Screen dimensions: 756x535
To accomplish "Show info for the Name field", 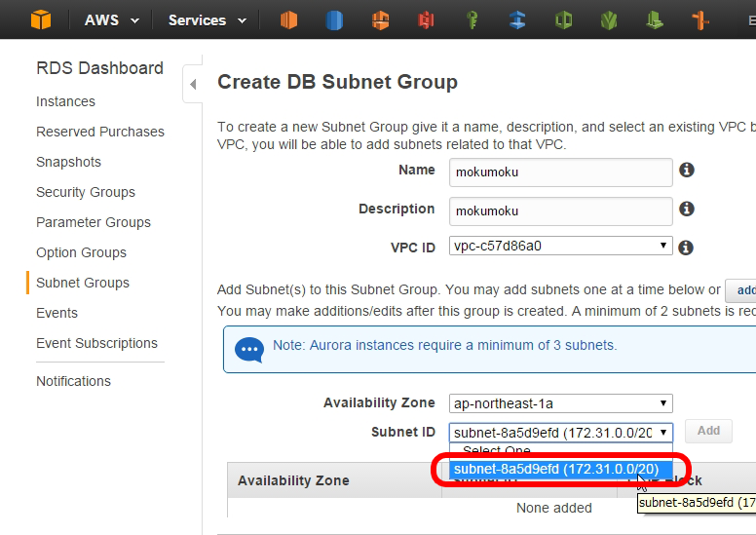I will pyautogui.click(x=687, y=170).
